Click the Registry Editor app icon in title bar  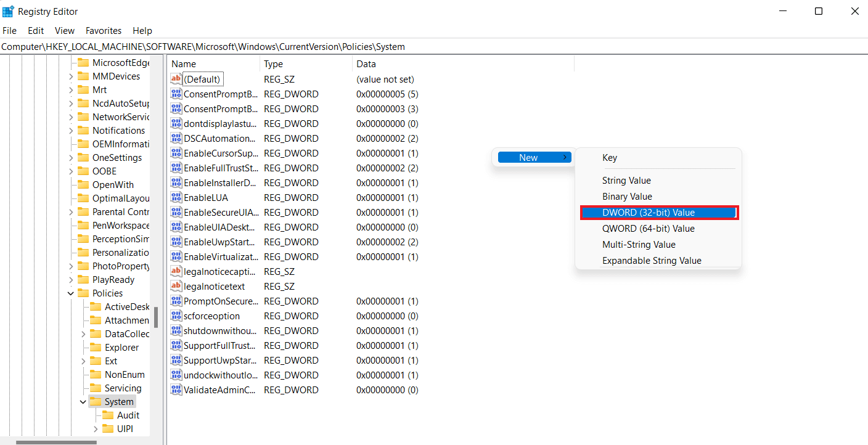coord(9,11)
